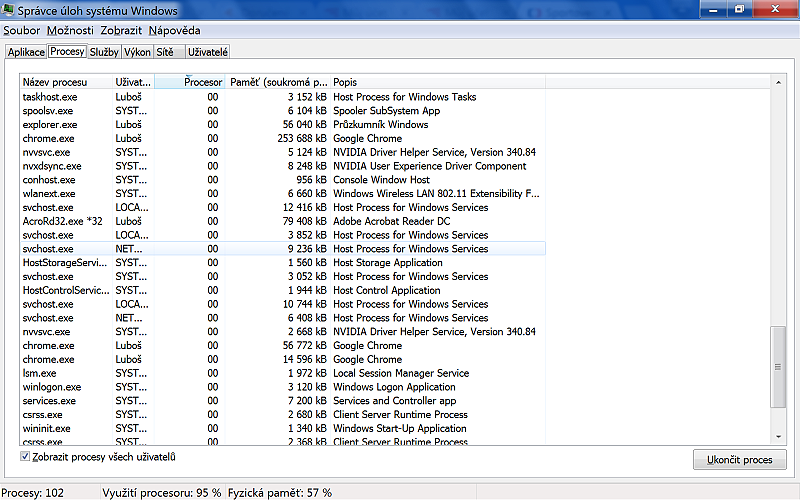Viewport: 800px width, 500px height.
Task: Toggle 'Zobrazit procesy všech uživatelů' checkbox
Action: (x=26, y=457)
